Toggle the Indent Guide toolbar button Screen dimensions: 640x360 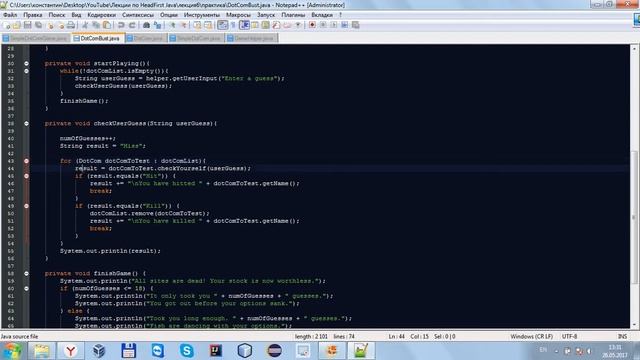[x=244, y=25]
